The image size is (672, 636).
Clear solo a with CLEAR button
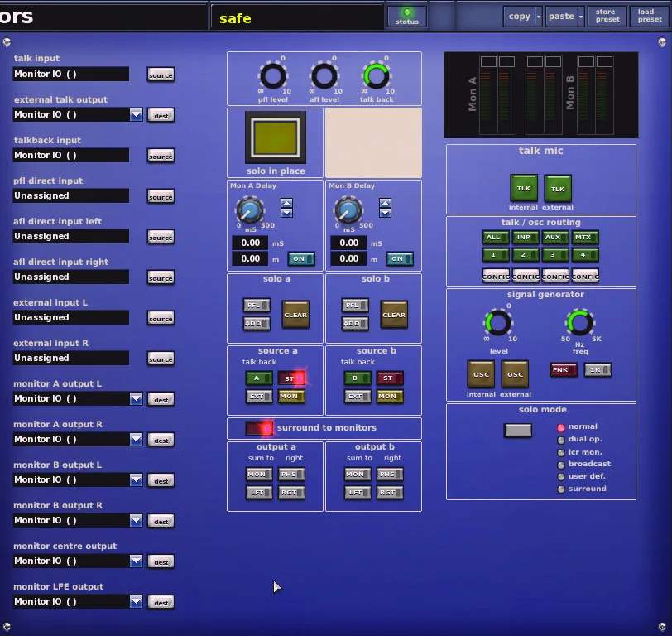295,315
